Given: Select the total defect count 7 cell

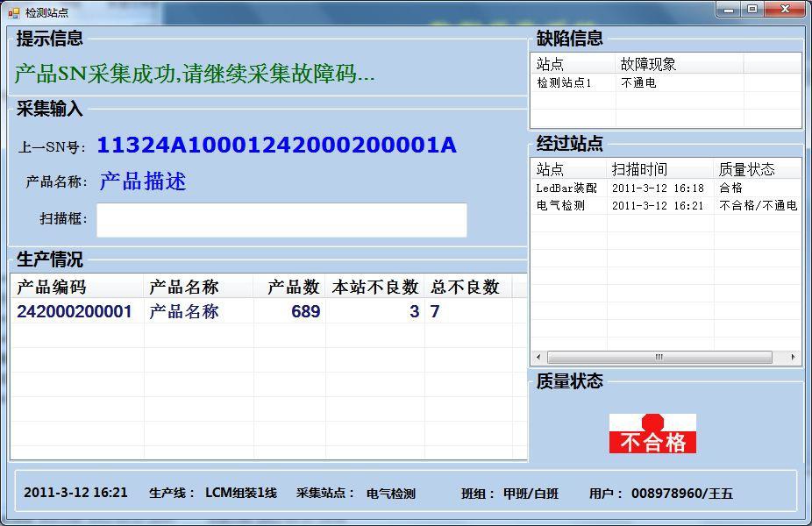Looking at the screenshot, I should point(434,312).
